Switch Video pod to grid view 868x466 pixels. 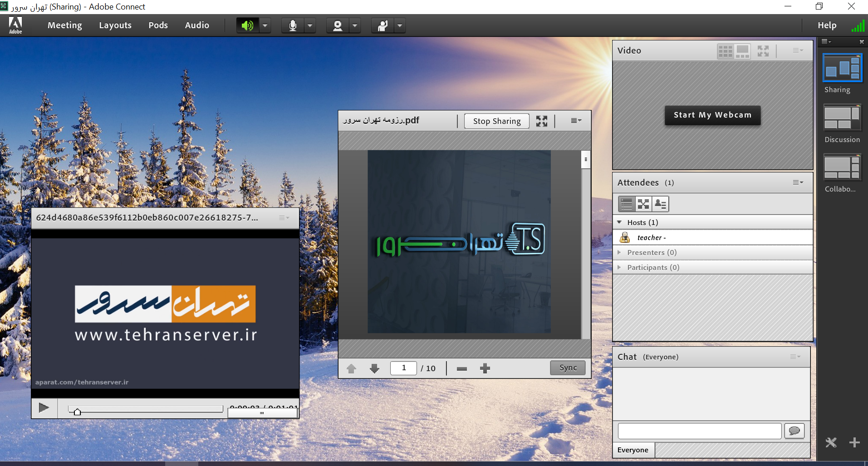(725, 51)
